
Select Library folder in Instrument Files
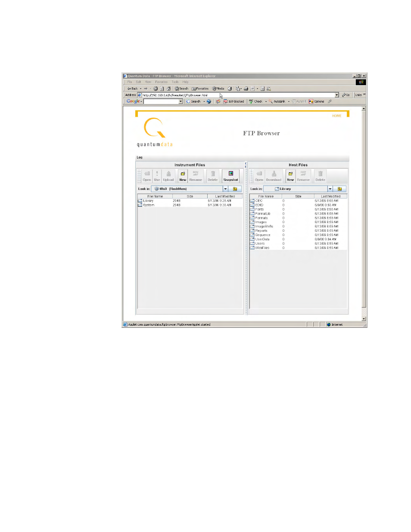190,201
